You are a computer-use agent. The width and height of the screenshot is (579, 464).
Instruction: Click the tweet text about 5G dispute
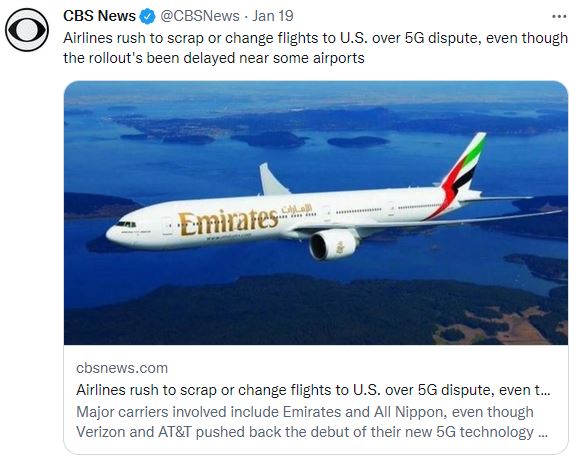click(316, 48)
